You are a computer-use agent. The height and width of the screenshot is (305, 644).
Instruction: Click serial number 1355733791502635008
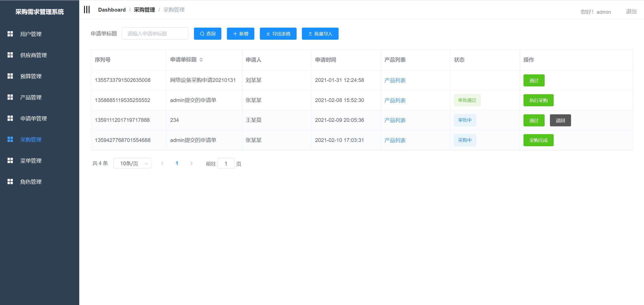(123, 80)
